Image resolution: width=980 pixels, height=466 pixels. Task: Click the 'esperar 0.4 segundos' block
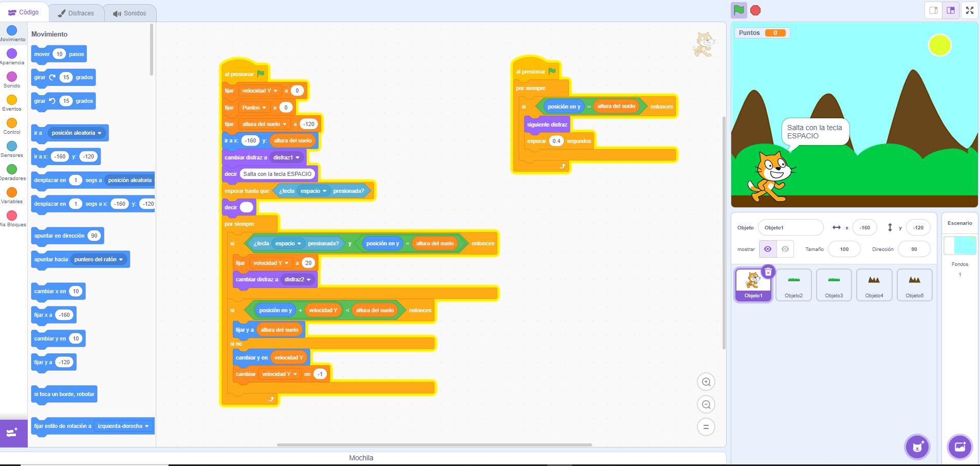(559, 141)
